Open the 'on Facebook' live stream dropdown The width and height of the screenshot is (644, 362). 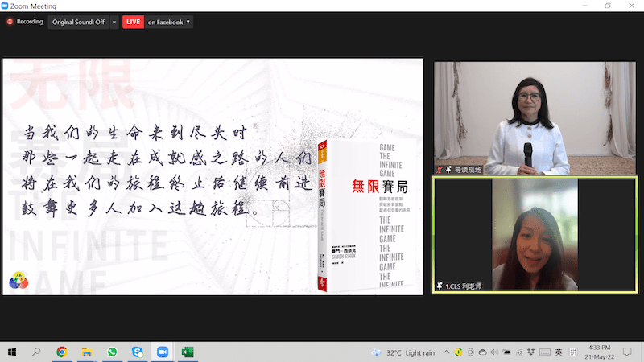point(169,22)
